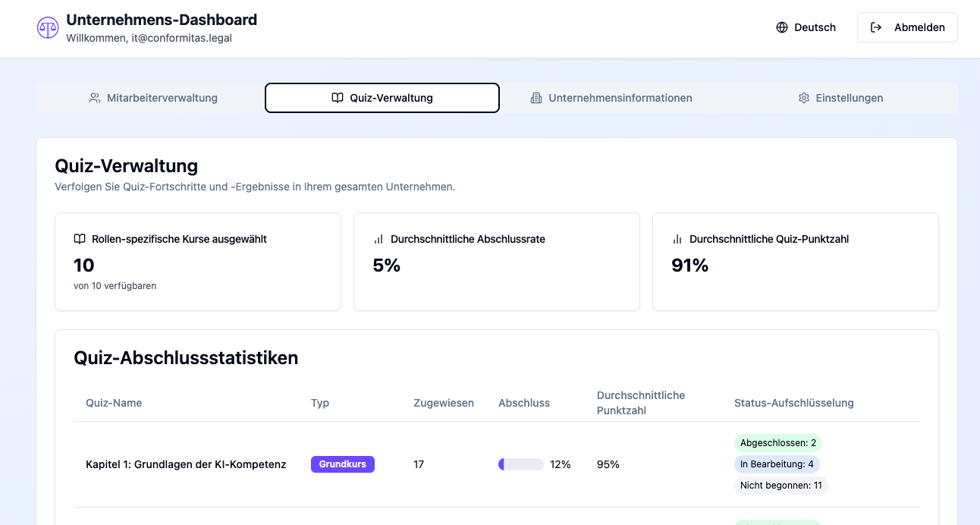Switch to the Mitarbeiterverwaltung tab

point(153,98)
